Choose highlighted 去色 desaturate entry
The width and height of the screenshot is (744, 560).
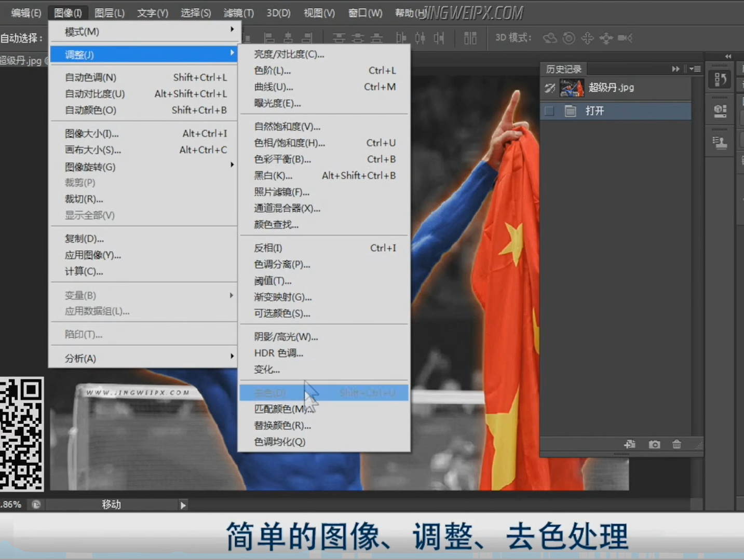(x=324, y=393)
